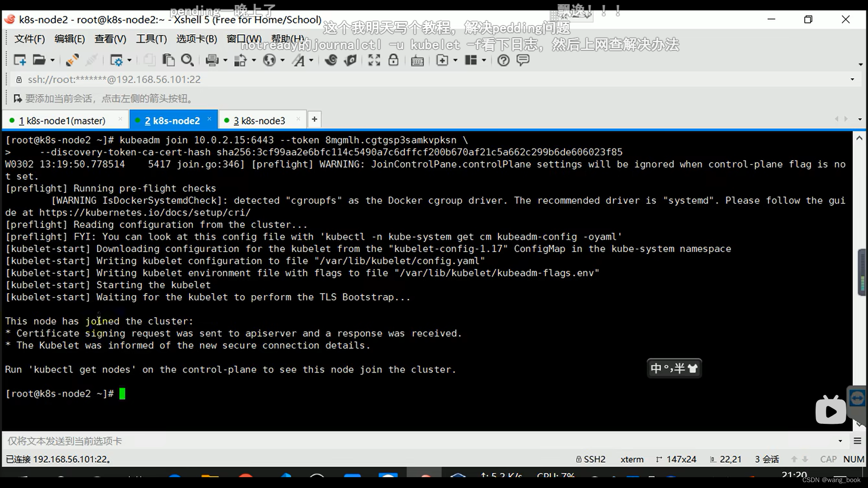Open the compose bar hamburger menu
Screen dimensions: 868x488
(857, 441)
